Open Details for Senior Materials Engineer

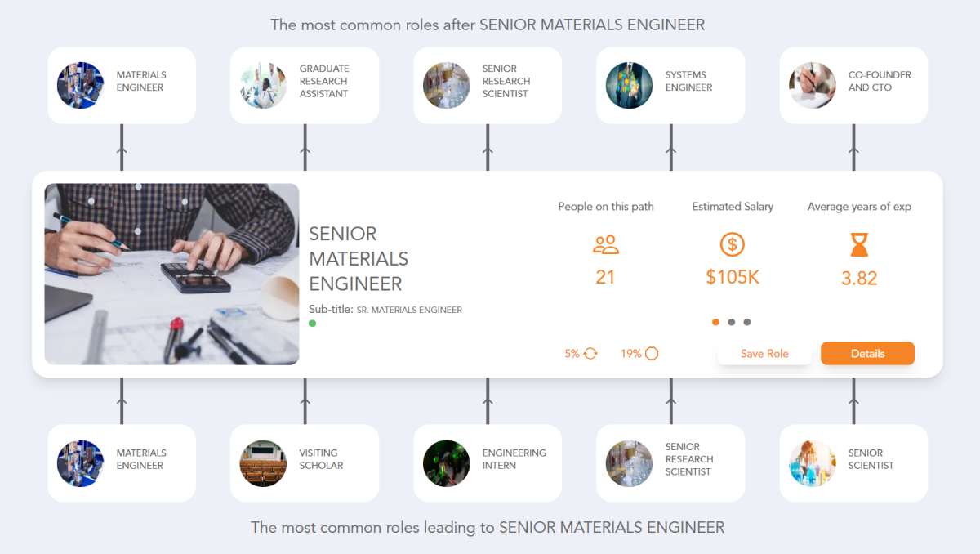tap(867, 353)
